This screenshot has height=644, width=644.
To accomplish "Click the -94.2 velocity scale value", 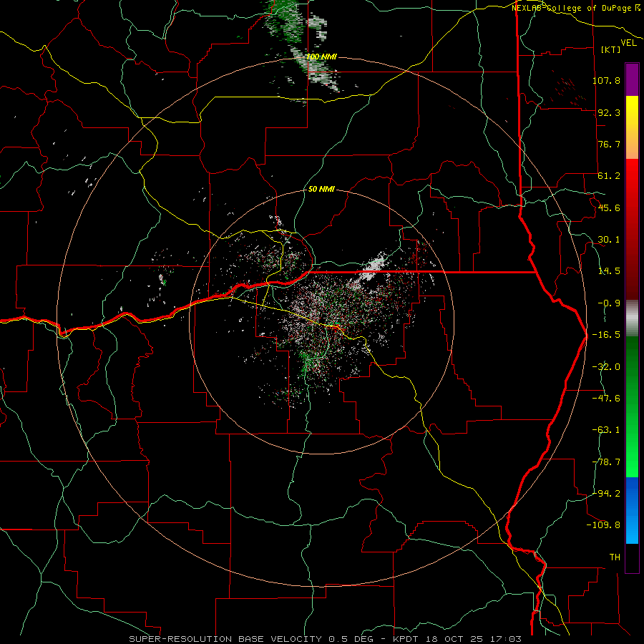I will (x=606, y=493).
